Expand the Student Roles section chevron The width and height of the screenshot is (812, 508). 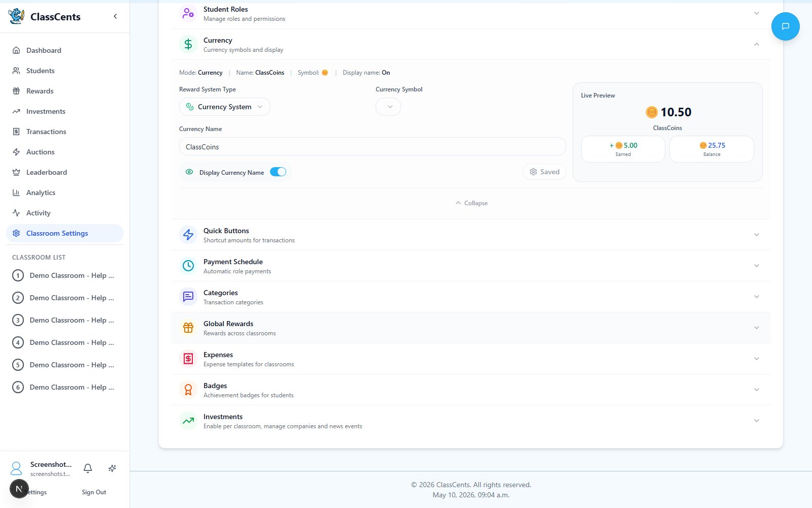(757, 13)
